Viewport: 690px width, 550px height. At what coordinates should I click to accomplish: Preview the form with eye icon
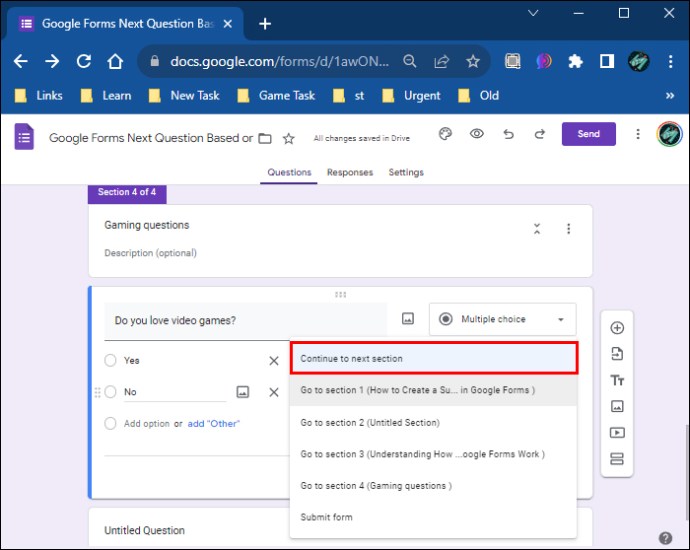(x=477, y=134)
